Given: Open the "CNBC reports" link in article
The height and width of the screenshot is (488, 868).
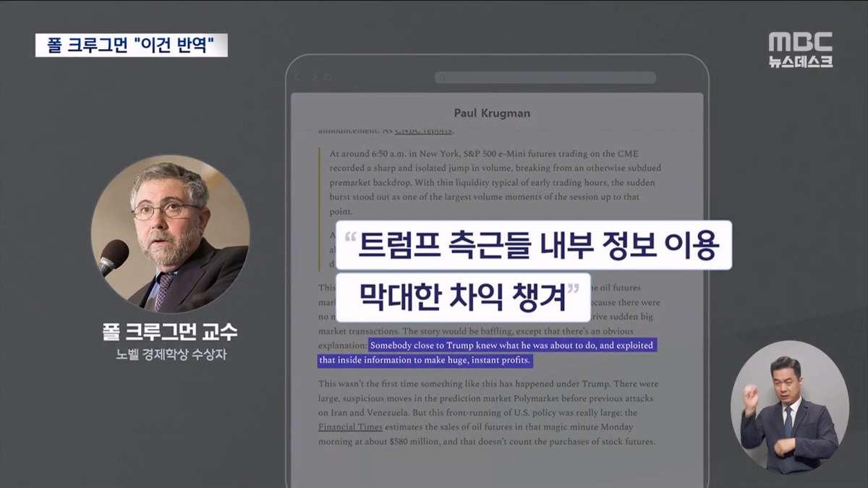Looking at the screenshot, I should 423,131.
